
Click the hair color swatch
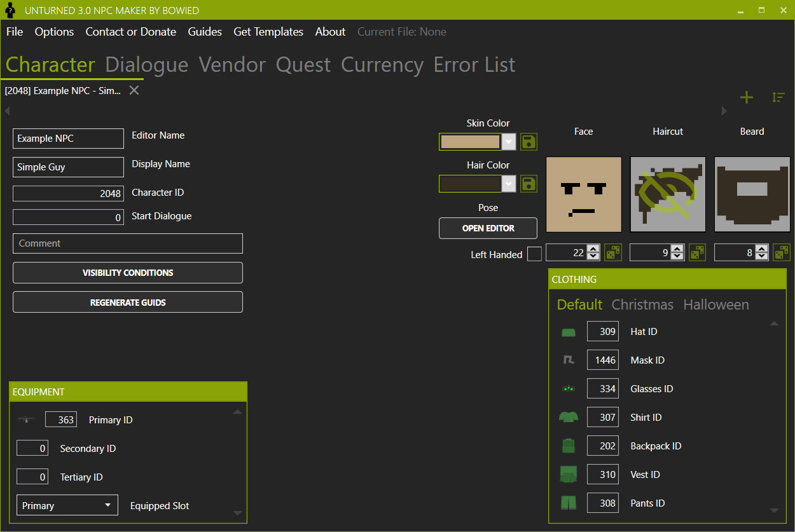(470, 184)
